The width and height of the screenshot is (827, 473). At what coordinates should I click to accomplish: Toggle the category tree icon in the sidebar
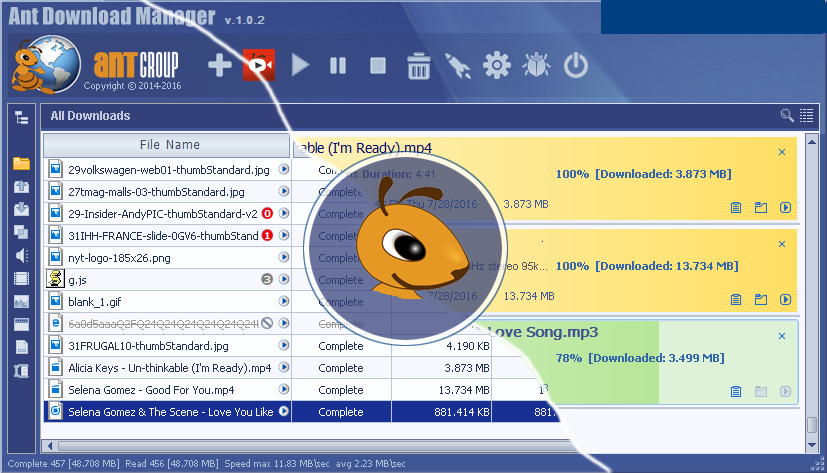(x=22, y=118)
